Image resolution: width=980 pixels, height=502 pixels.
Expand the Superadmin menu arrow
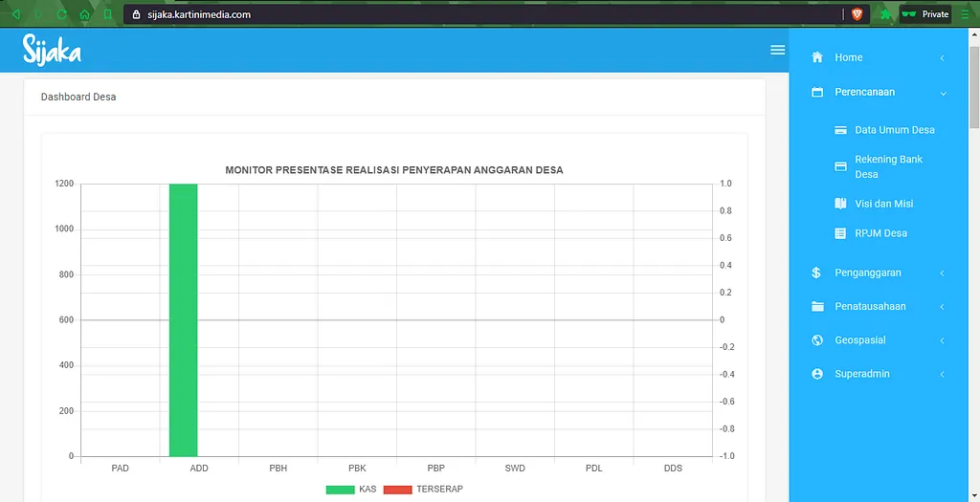[943, 374]
